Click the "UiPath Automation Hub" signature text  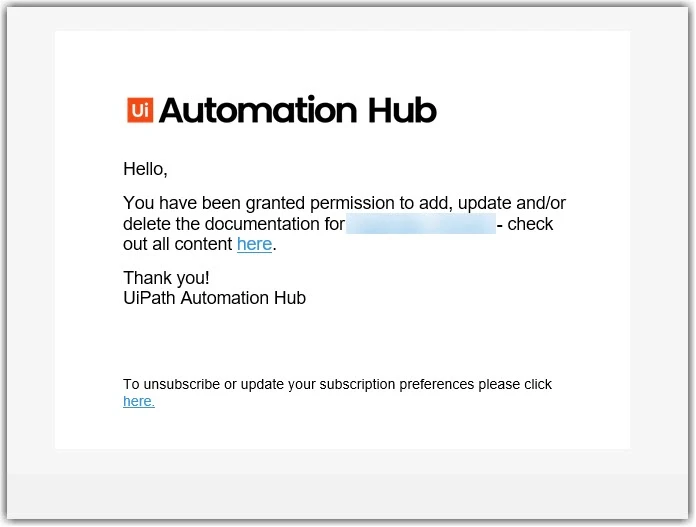point(214,298)
